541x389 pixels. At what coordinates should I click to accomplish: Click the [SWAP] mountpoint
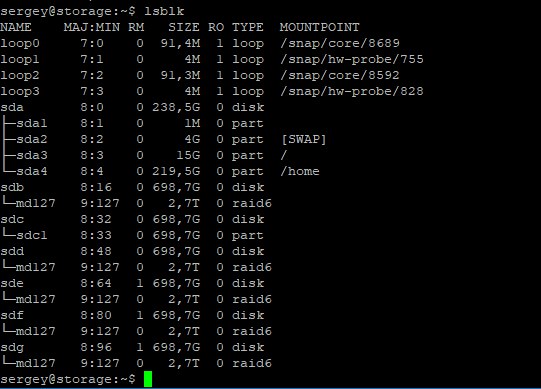[304, 139]
